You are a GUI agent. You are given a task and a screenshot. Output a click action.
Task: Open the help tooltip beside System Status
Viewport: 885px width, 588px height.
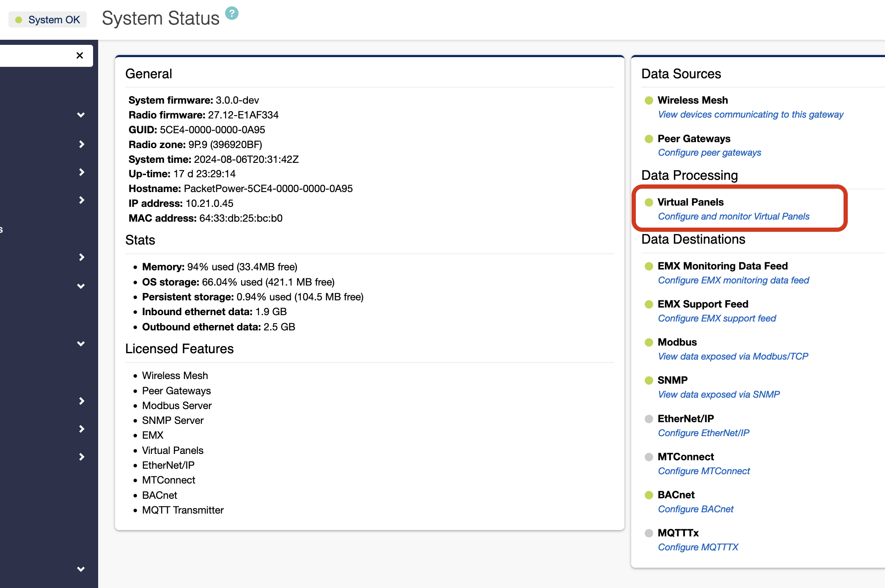[231, 12]
